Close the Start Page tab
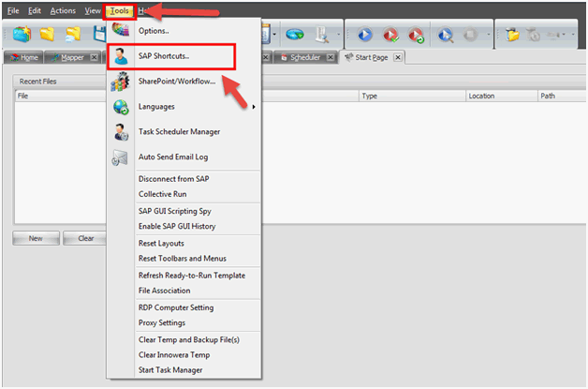588x389 pixels. 397,57
